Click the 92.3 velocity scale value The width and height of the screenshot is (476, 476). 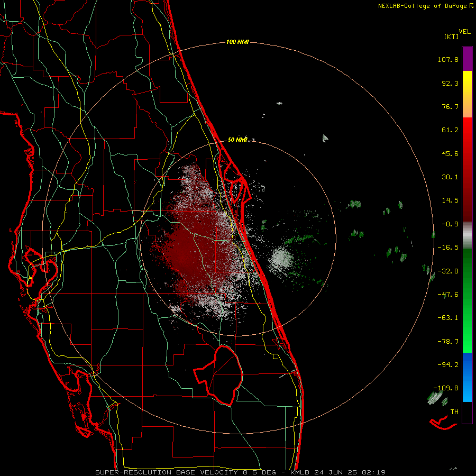click(450, 83)
